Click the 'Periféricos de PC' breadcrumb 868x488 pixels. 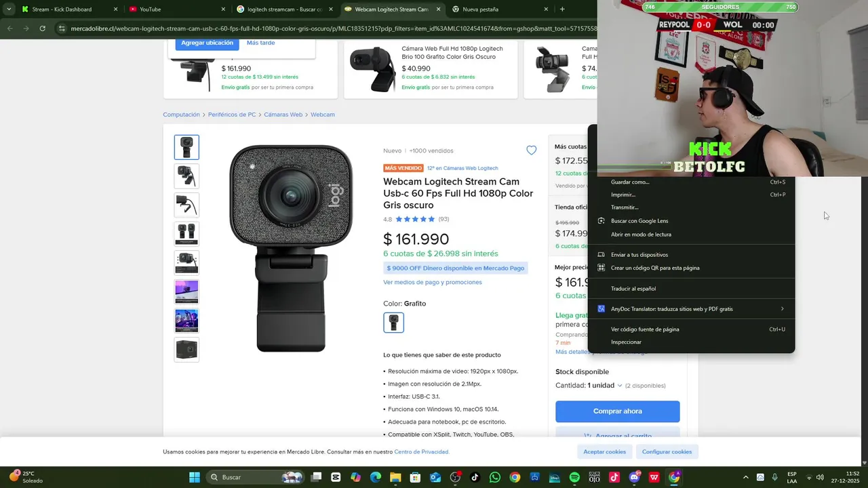click(x=232, y=115)
